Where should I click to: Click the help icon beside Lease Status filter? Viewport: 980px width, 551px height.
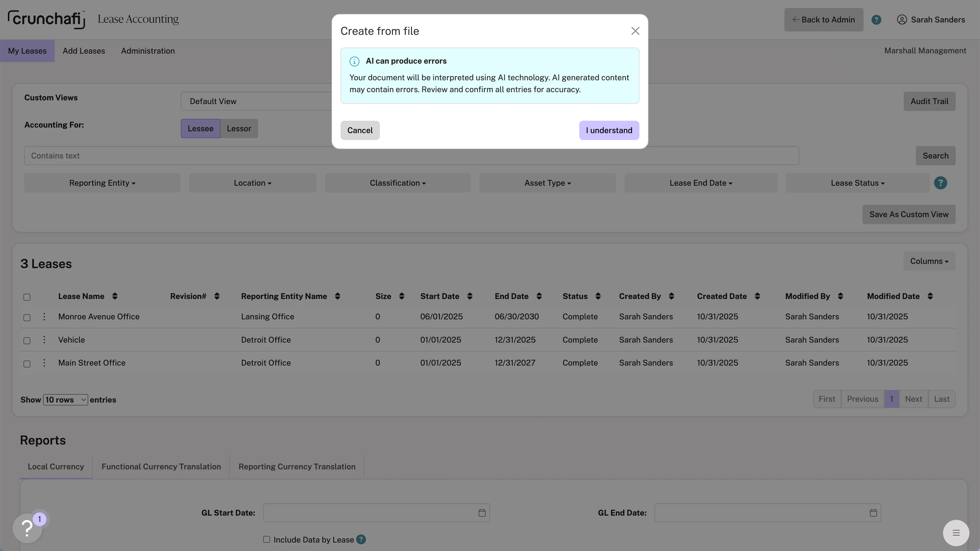pyautogui.click(x=940, y=183)
